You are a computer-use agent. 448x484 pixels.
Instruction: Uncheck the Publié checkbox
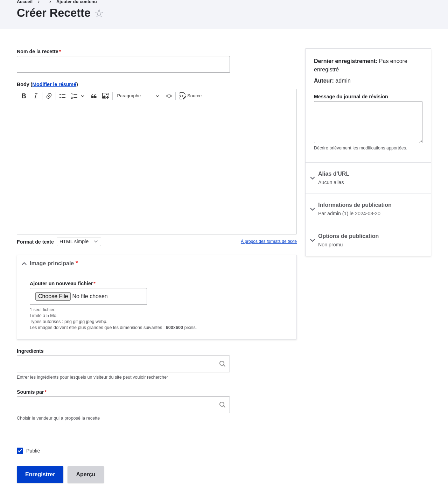tap(20, 451)
